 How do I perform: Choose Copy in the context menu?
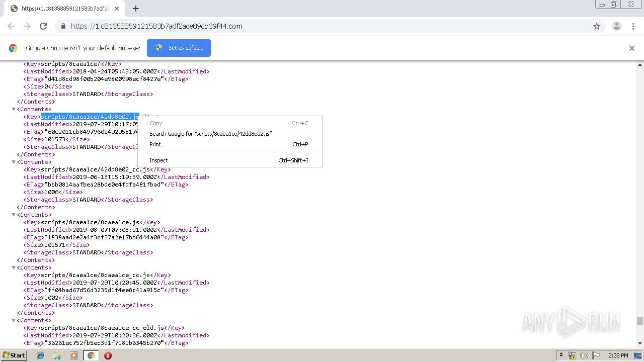[x=229, y=123]
